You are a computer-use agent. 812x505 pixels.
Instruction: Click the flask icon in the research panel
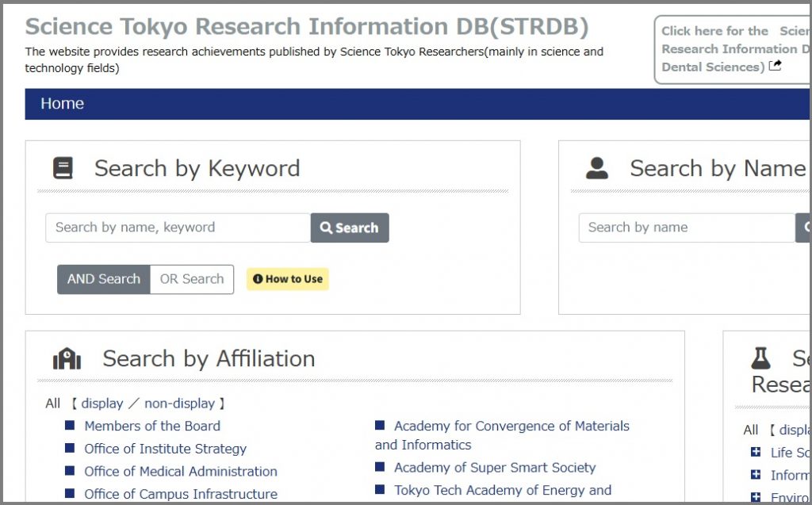pos(760,358)
